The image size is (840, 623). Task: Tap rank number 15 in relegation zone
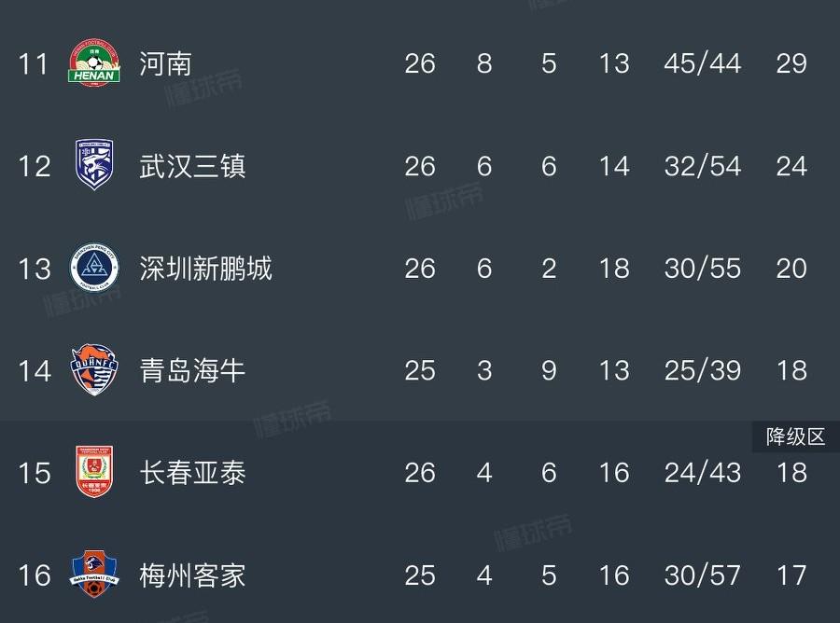pos(35,473)
